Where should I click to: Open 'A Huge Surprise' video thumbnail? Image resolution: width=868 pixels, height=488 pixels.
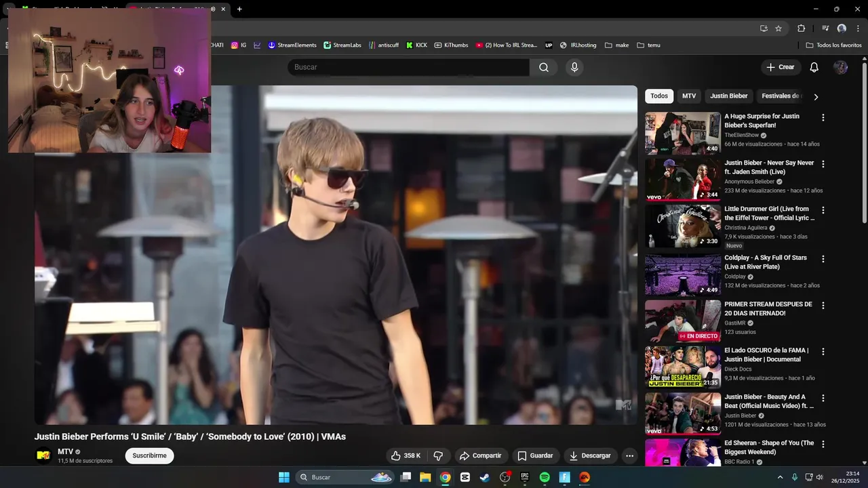tap(683, 133)
